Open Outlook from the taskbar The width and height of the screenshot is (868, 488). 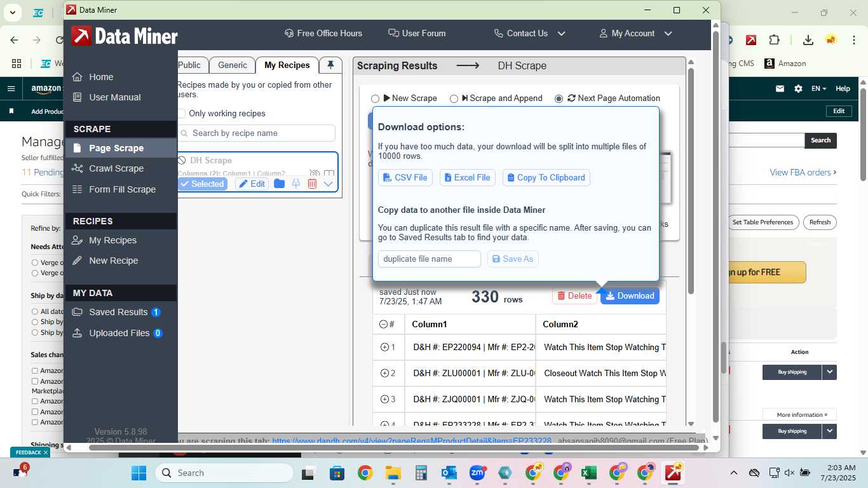coord(449,473)
